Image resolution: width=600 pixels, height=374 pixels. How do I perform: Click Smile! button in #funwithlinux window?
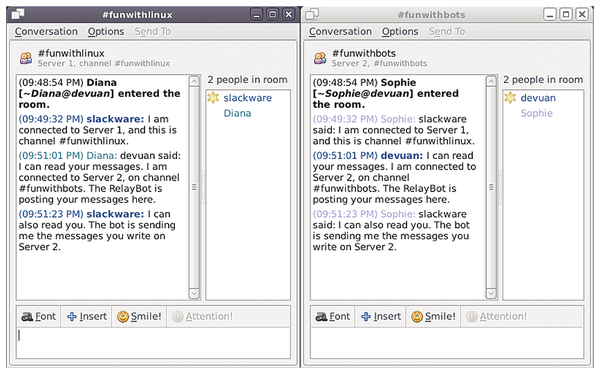coord(139,317)
